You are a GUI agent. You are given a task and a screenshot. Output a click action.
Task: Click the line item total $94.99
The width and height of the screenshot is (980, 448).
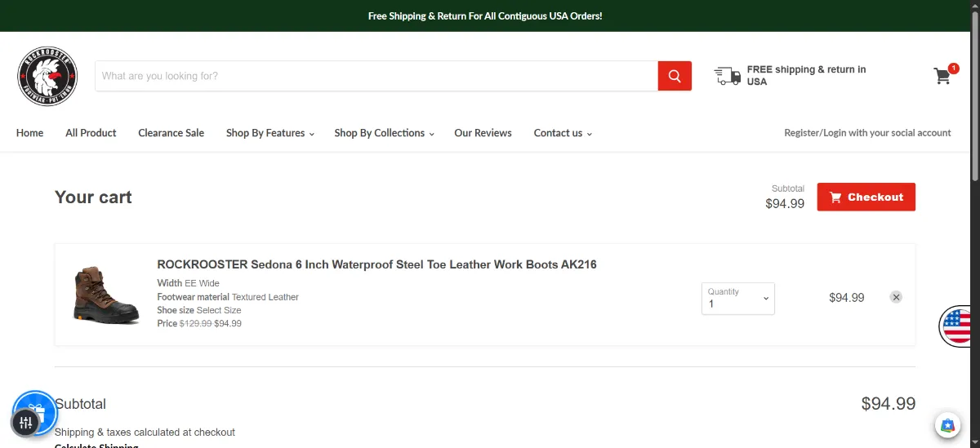[x=846, y=298]
